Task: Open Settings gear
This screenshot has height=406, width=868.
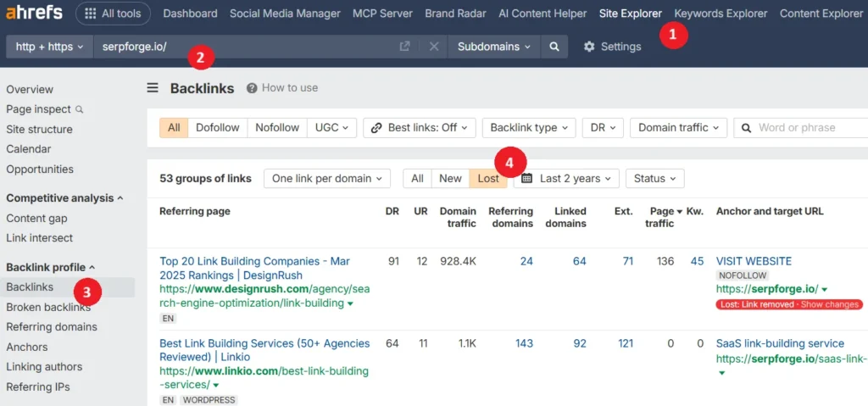Action: click(x=612, y=47)
